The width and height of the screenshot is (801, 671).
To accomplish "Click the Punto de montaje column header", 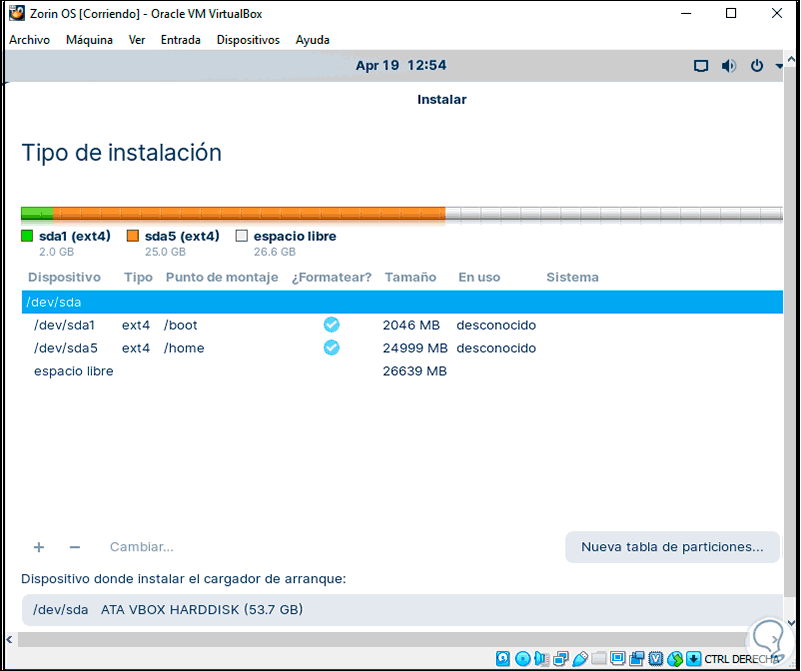I will click(222, 277).
